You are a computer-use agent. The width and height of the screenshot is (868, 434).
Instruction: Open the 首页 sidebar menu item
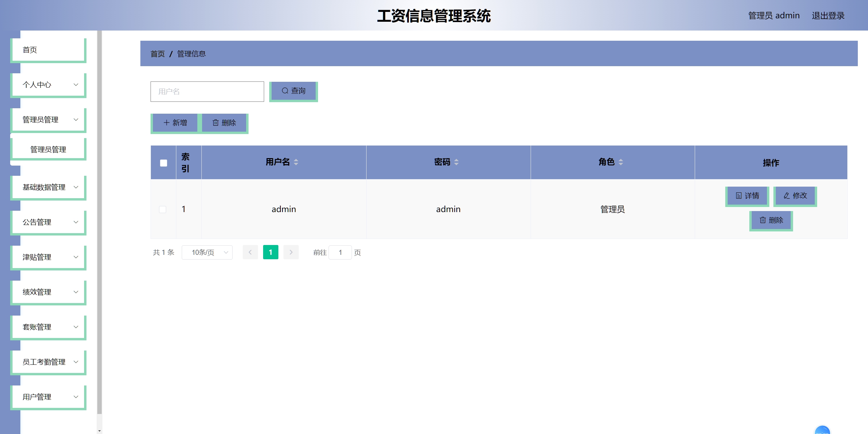48,50
